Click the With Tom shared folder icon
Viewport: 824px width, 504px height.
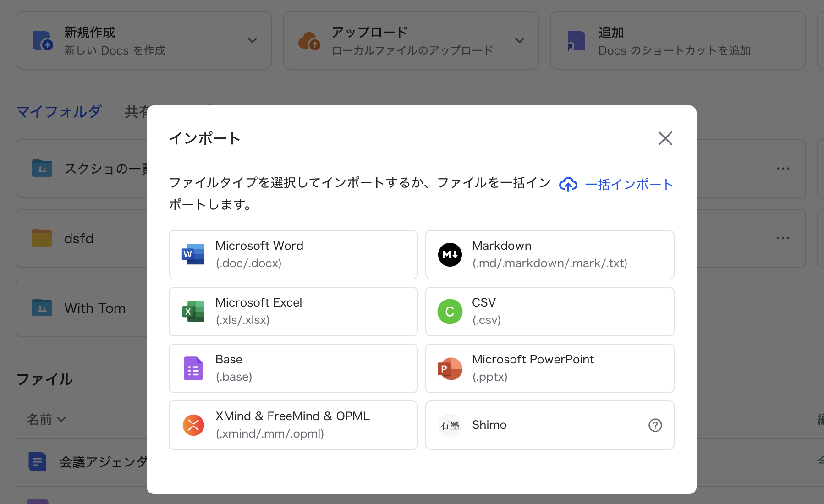[42, 307]
